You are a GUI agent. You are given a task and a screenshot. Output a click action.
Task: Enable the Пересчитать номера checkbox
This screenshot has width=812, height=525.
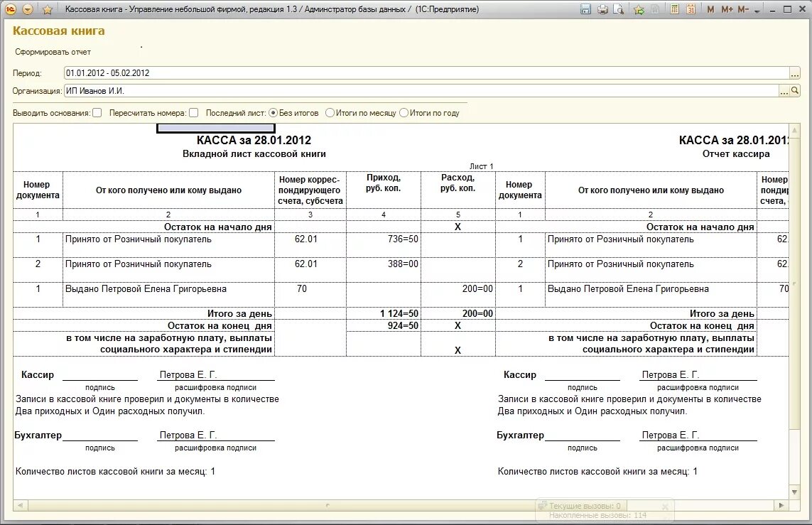pos(194,113)
